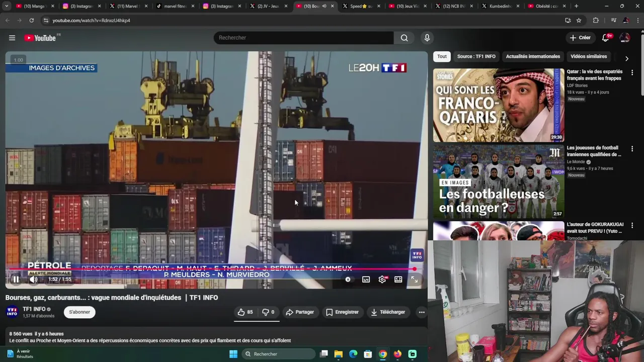Image resolution: width=644 pixels, height=362 pixels.
Task: Click the youtube.com address bar
Action: point(302,20)
